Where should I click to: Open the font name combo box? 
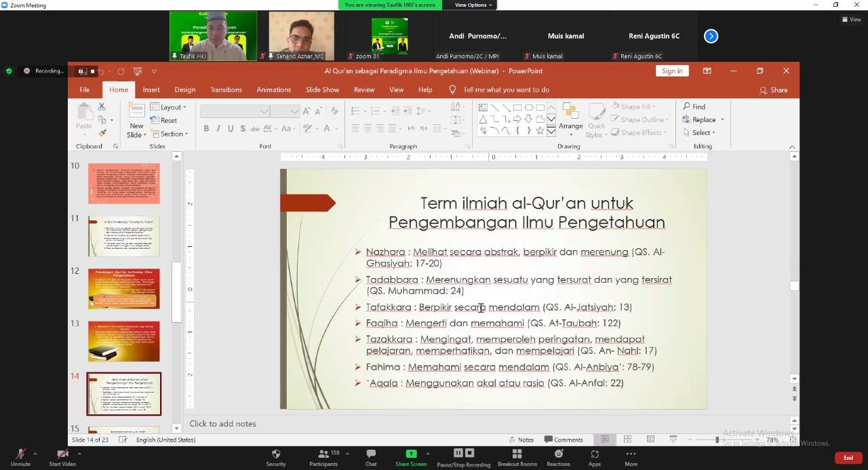coord(235,111)
